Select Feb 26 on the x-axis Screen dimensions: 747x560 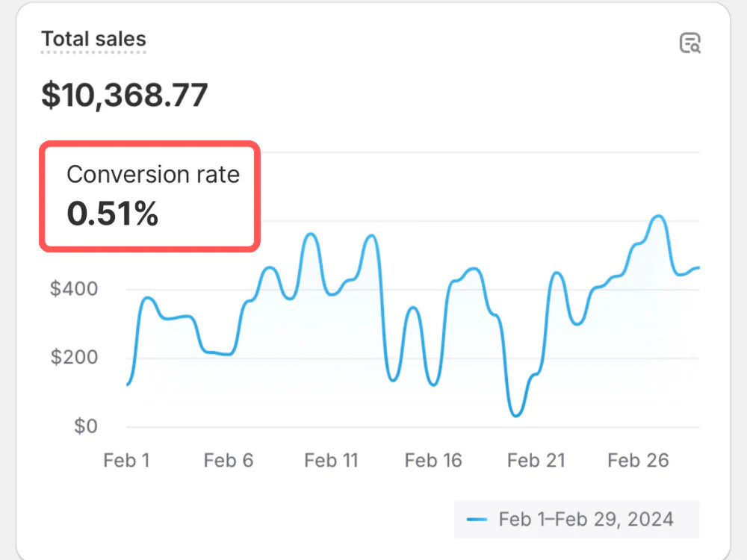[638, 461]
